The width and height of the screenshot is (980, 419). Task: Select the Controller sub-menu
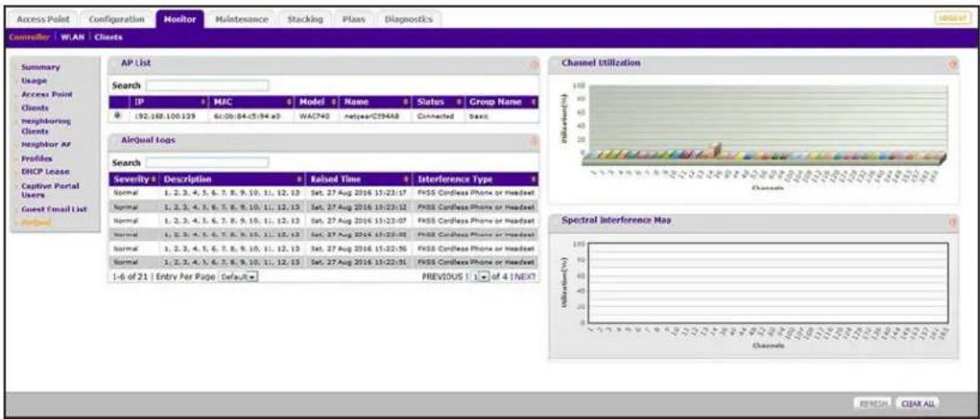[x=31, y=38]
